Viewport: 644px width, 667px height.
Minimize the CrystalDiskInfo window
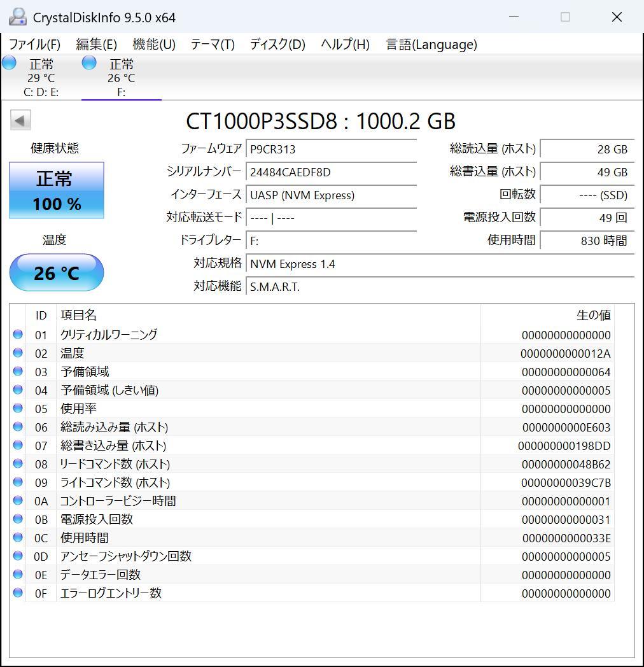click(514, 17)
